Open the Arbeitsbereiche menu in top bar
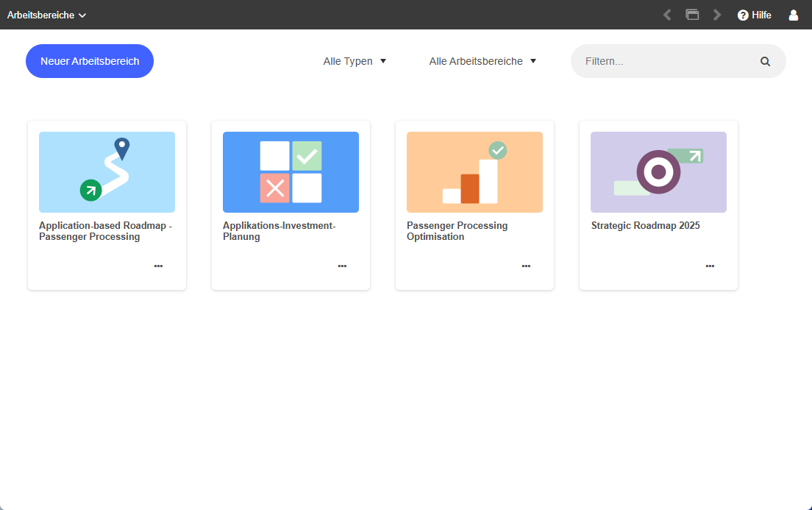This screenshot has width=812, height=510. click(46, 15)
